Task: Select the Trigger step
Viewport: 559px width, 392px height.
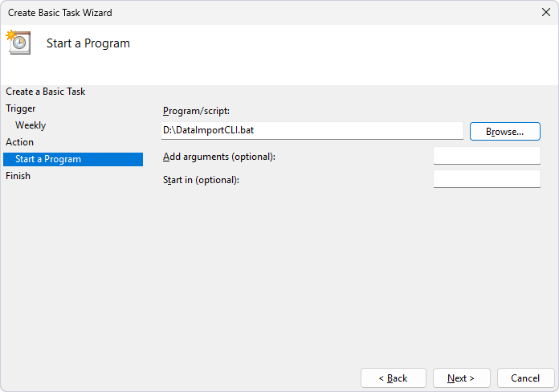Action: (21, 108)
